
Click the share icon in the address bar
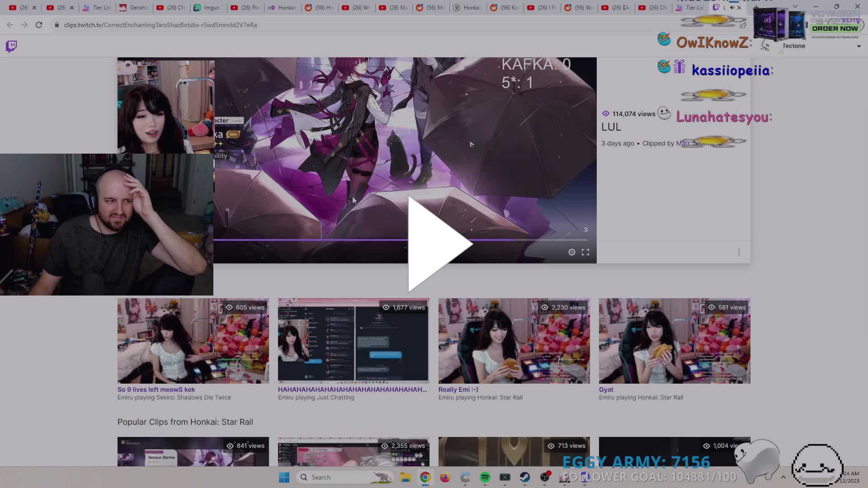tap(743, 25)
